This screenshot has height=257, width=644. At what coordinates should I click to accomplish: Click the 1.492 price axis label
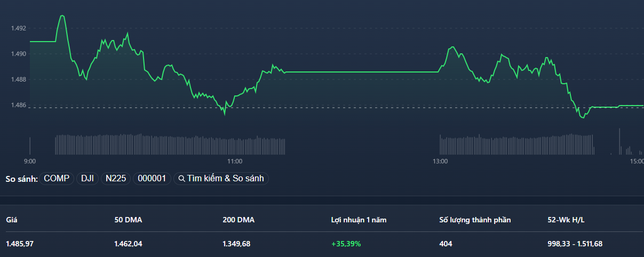tap(19, 28)
